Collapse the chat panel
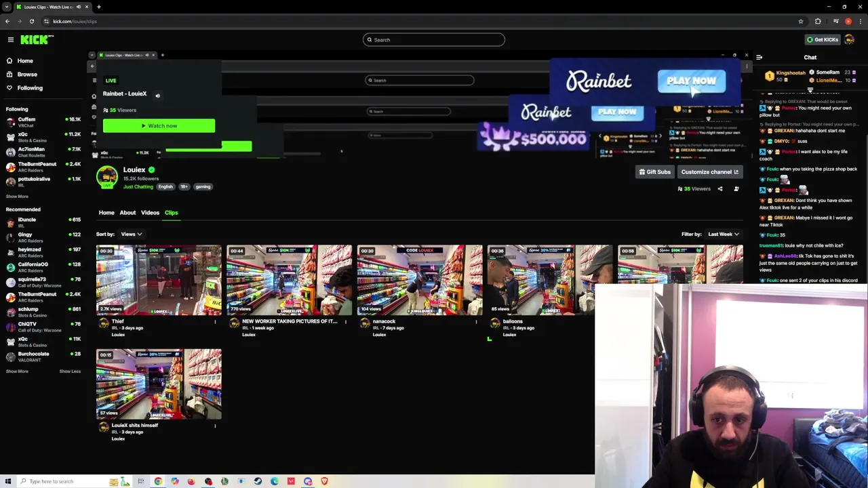 pyautogui.click(x=759, y=58)
